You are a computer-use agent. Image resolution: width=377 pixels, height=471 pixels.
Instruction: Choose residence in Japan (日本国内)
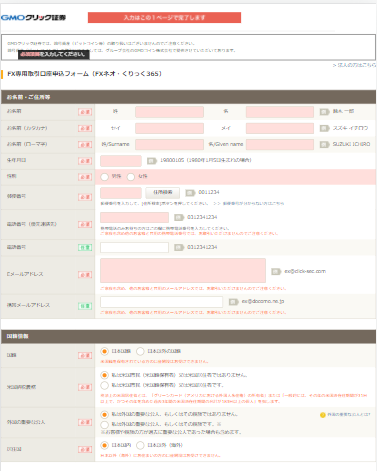(x=104, y=445)
